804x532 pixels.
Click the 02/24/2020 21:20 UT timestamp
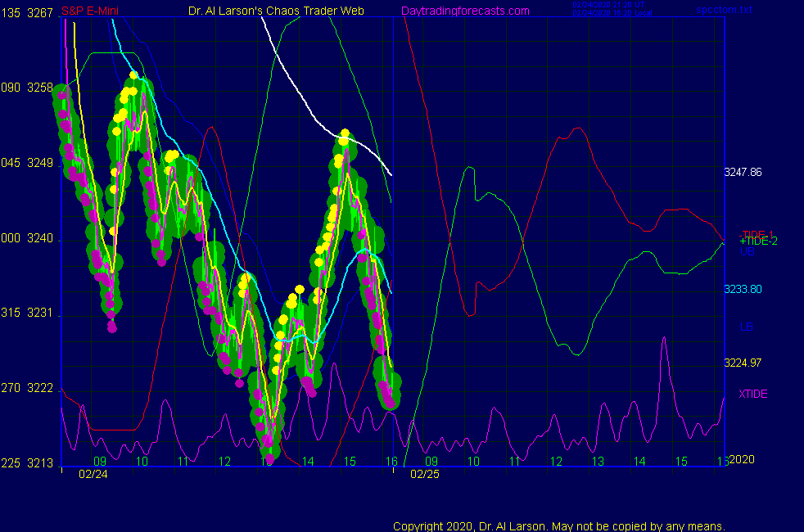609,5
